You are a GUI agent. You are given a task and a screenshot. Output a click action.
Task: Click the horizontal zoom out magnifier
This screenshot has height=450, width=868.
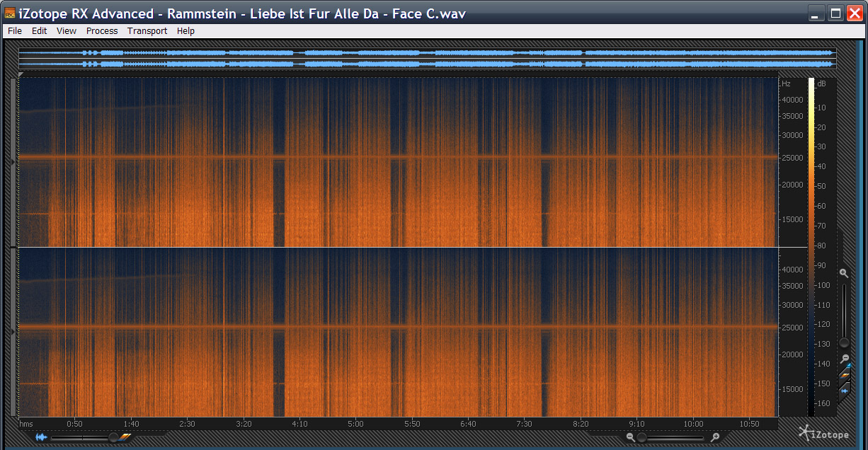630,437
